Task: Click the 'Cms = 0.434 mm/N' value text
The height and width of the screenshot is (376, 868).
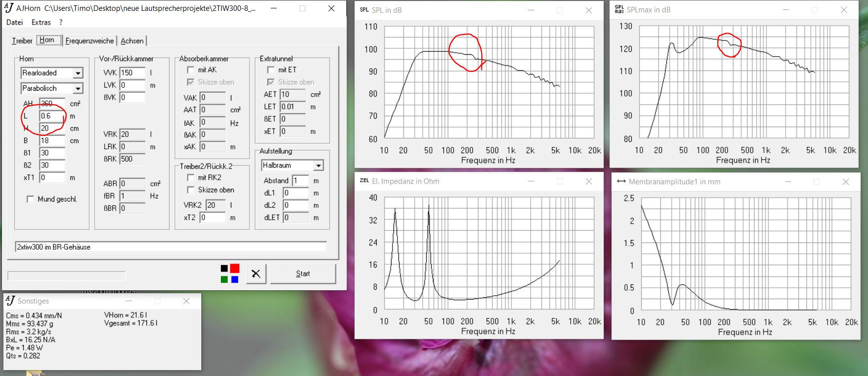Action: tap(34, 316)
